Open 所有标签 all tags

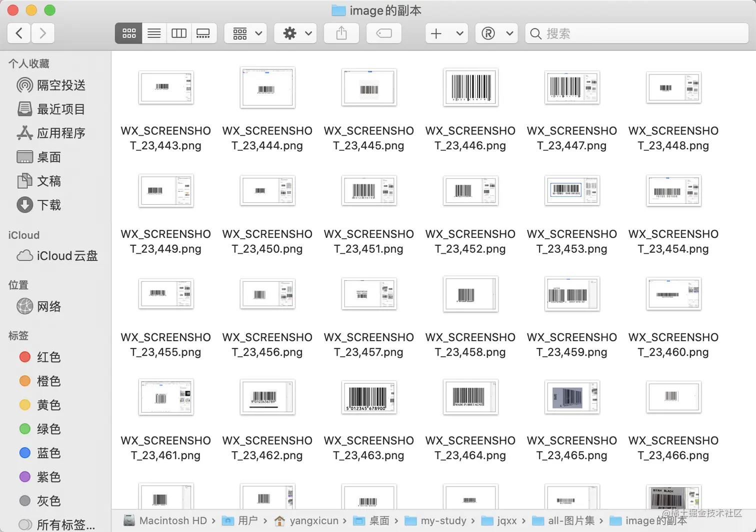(57, 525)
